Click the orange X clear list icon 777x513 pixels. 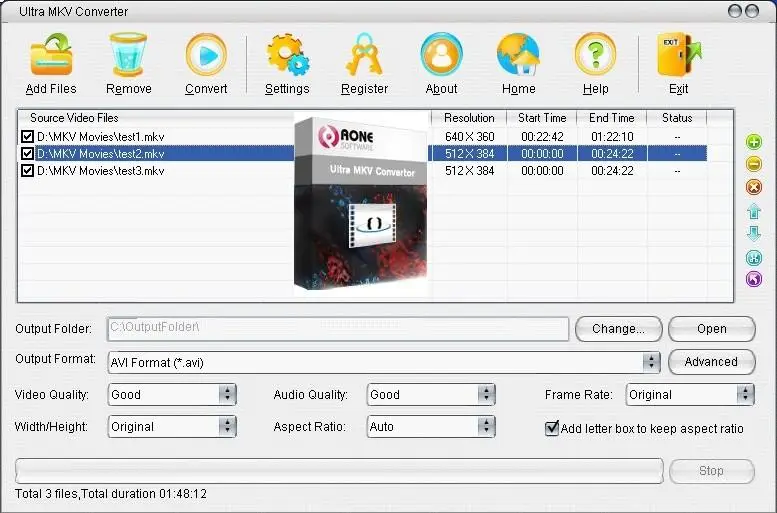754,187
